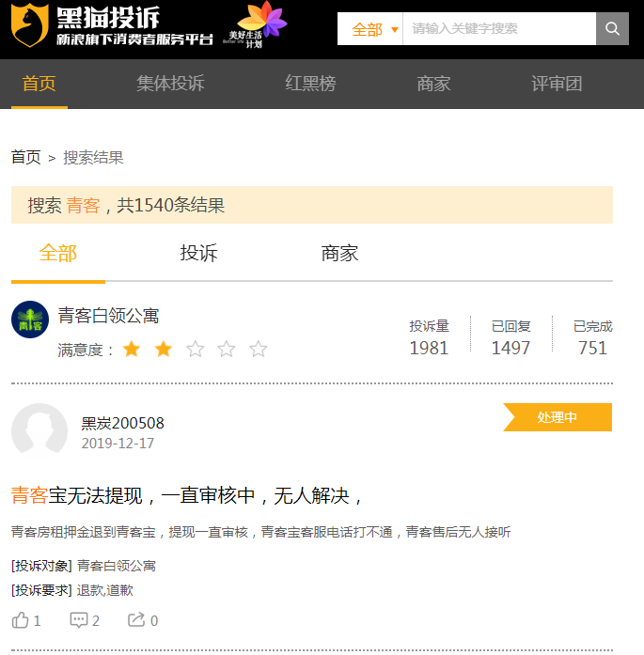644x655 pixels.
Task: Open 集体投诉 navigation item
Action: 170,84
